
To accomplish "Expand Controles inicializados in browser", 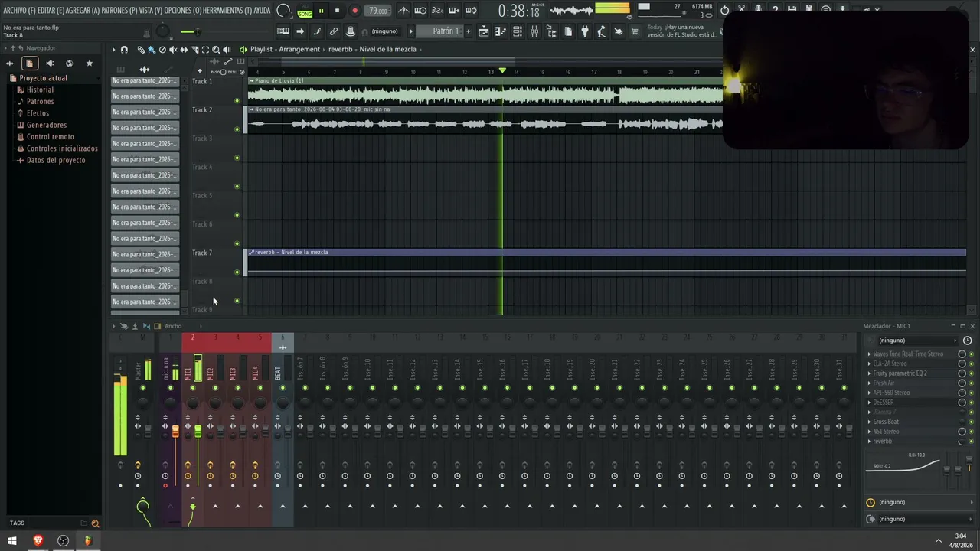I will click(62, 148).
